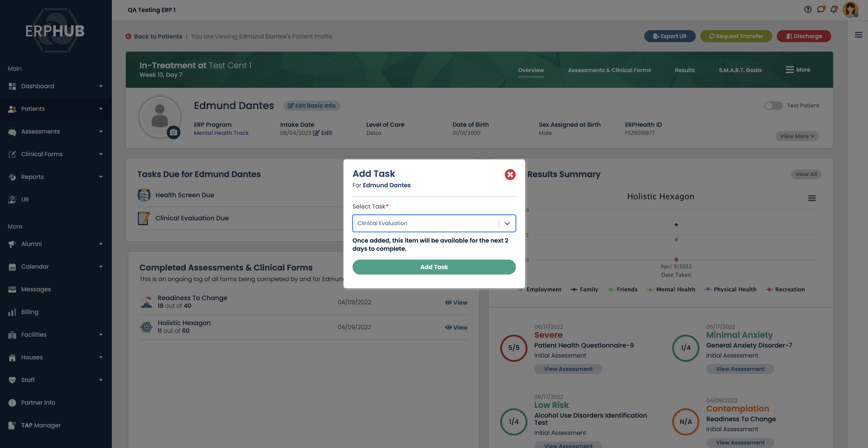Open the Holistic Hexagon chart menu icon

(812, 198)
